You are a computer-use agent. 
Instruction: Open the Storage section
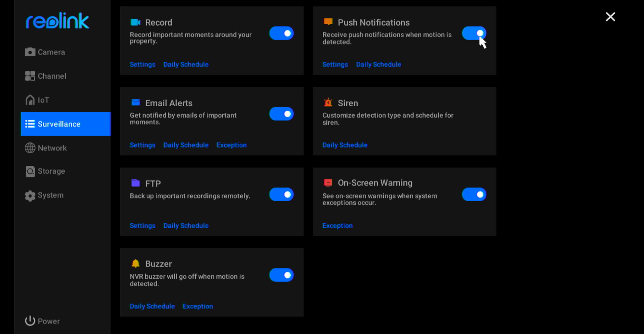[x=65, y=171]
